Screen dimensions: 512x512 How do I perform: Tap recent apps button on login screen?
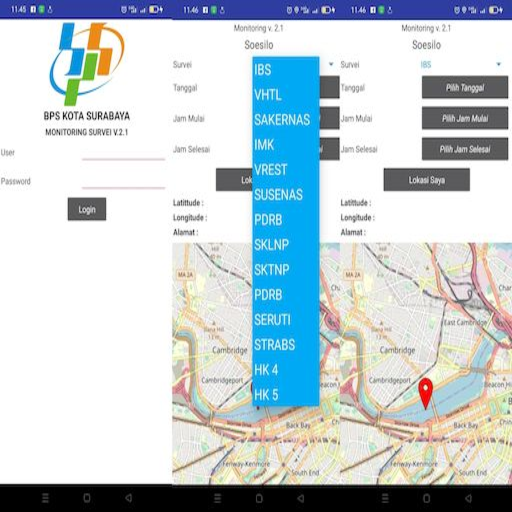(x=45, y=498)
